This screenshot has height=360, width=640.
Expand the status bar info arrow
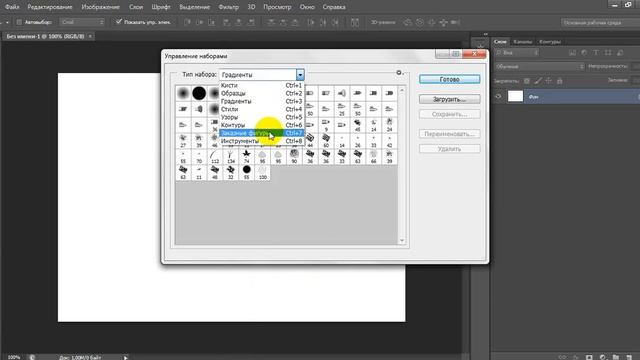pos(126,358)
